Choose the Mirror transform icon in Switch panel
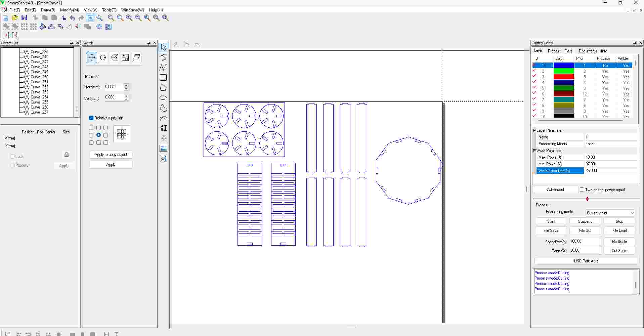This screenshot has height=336, width=644. point(114,57)
